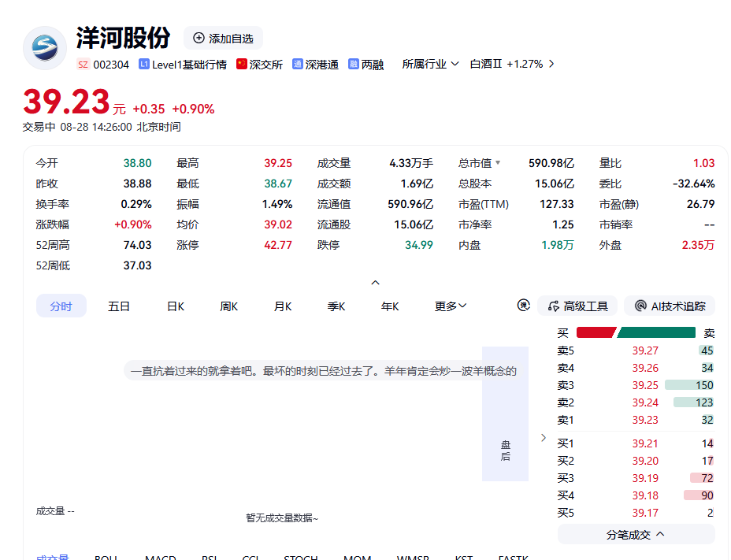Switch to the 日K chart tab
Image resolution: width=731 pixels, height=560 pixels.
point(176,306)
